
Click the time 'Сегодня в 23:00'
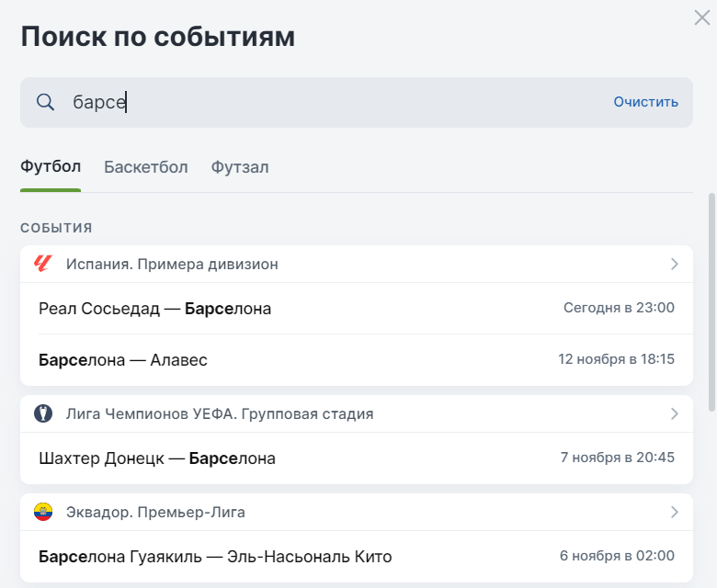click(x=619, y=308)
